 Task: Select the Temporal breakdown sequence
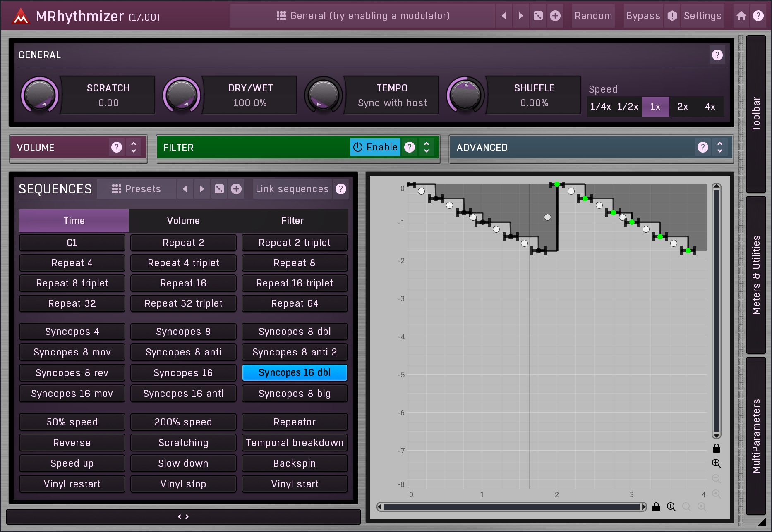coord(294,443)
